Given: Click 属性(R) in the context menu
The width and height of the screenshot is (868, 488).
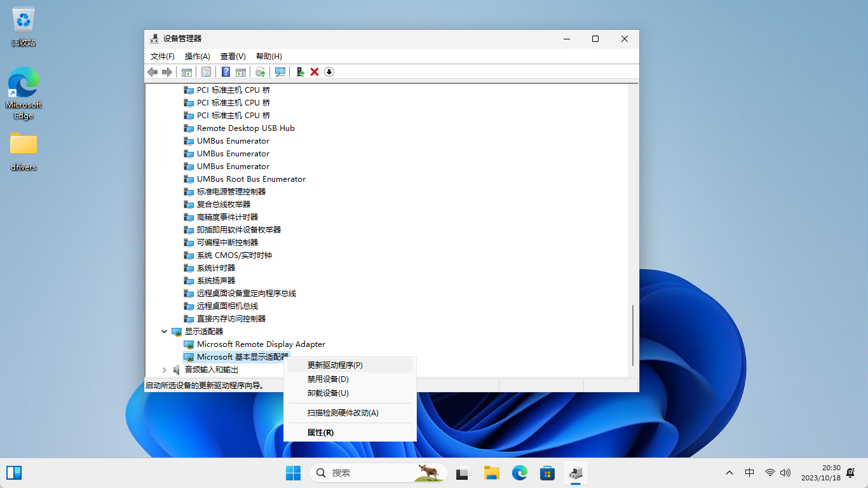Looking at the screenshot, I should [x=320, y=433].
